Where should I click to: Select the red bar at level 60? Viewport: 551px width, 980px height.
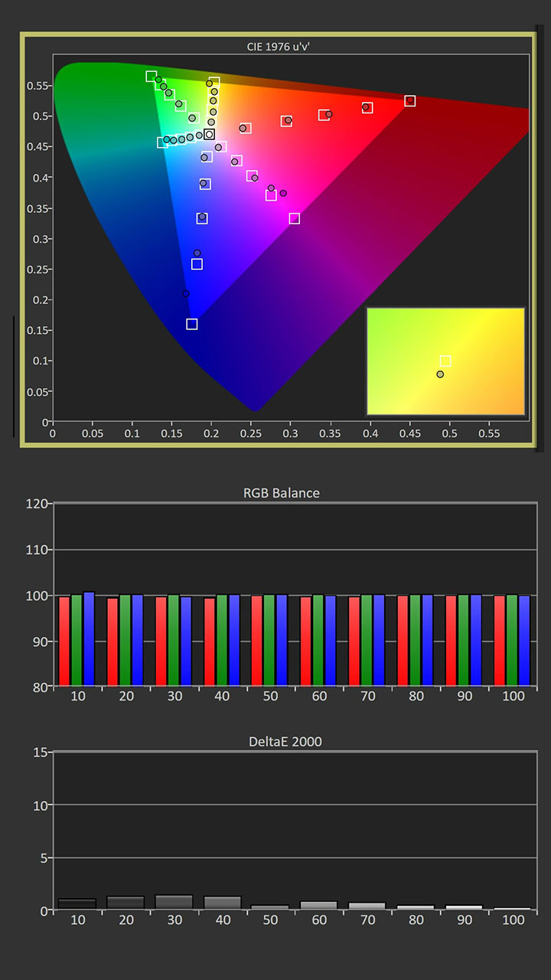(305, 641)
